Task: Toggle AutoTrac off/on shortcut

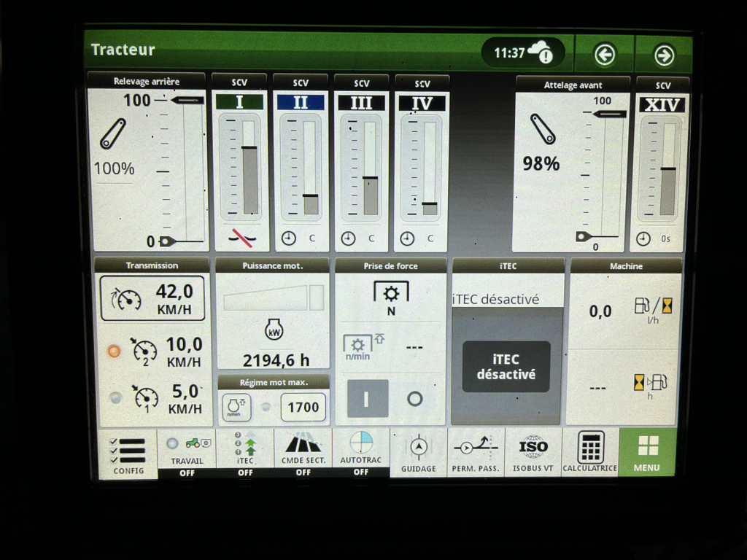Action: point(361,453)
